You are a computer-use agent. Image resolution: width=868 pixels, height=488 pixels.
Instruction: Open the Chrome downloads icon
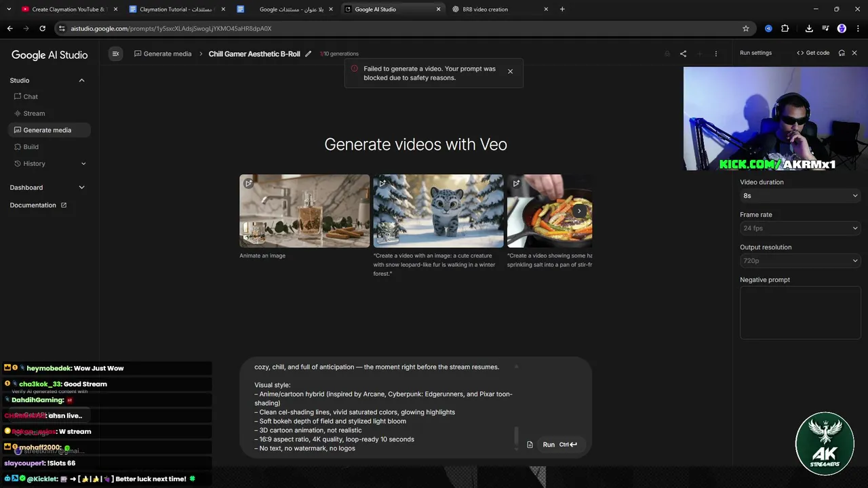coord(809,28)
